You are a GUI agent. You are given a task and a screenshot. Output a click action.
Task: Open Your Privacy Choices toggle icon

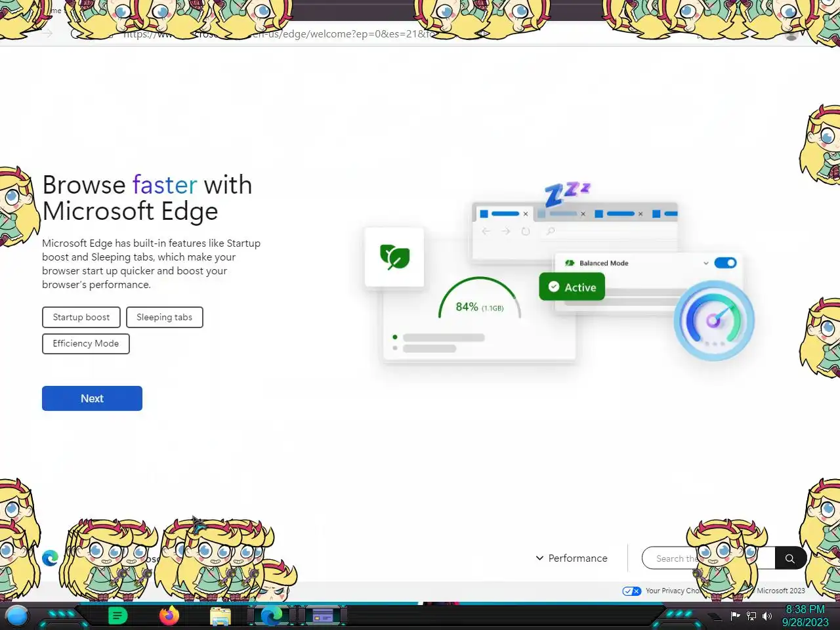tap(632, 591)
